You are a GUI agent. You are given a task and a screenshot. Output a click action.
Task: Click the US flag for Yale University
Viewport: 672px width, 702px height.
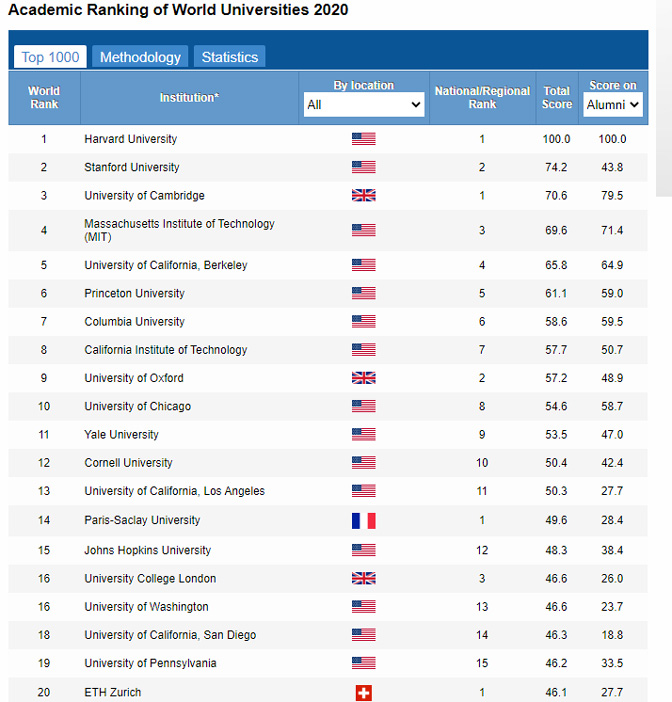pos(363,434)
